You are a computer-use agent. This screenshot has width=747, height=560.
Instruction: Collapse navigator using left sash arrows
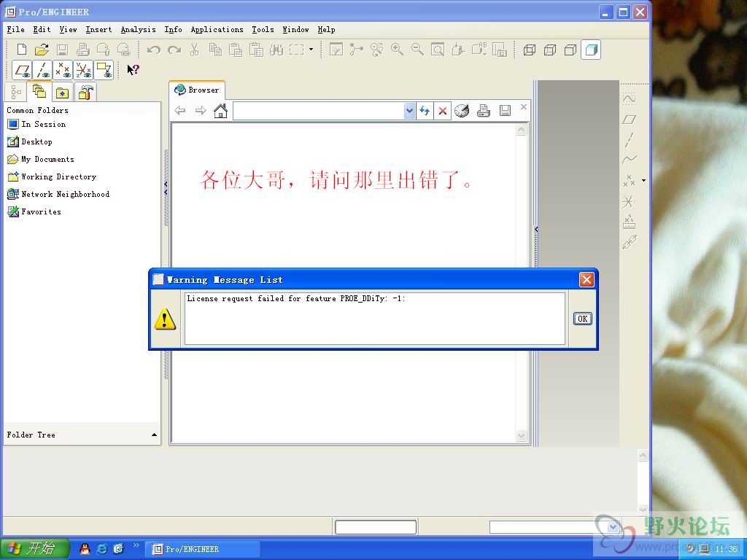point(166,187)
